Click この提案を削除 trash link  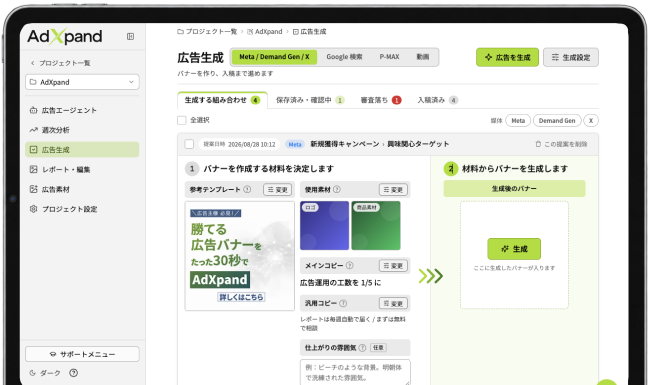point(561,144)
